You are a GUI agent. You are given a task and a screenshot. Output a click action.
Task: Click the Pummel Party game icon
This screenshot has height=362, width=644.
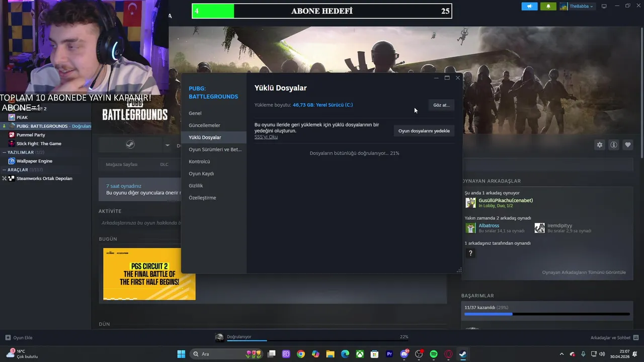click(x=12, y=135)
